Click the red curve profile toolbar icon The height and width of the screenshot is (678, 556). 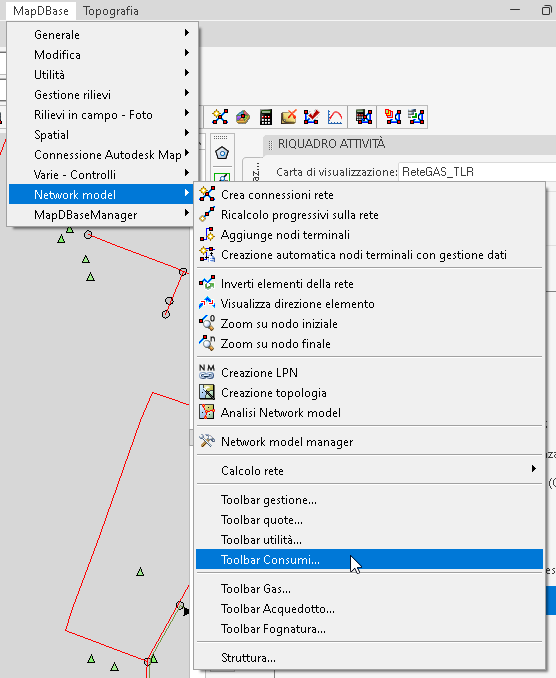[x=335, y=117]
